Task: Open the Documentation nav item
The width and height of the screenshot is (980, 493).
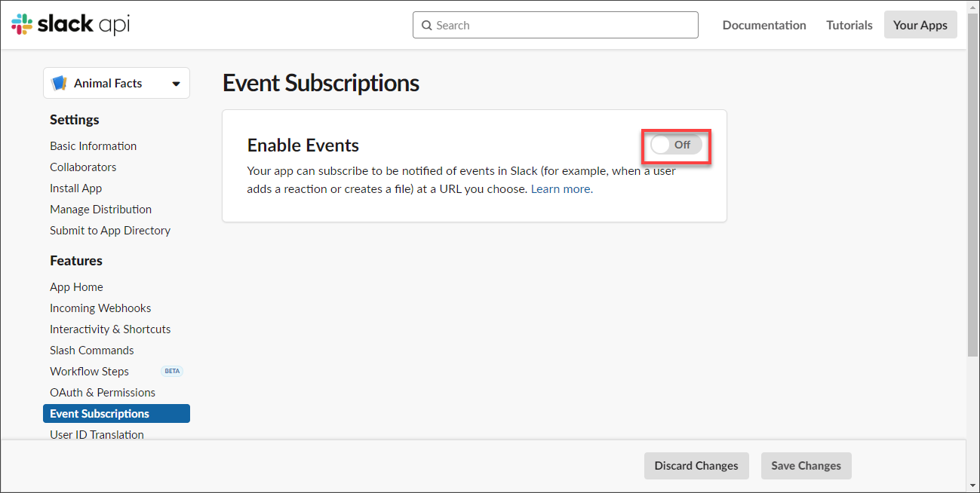Action: pyautogui.click(x=764, y=25)
